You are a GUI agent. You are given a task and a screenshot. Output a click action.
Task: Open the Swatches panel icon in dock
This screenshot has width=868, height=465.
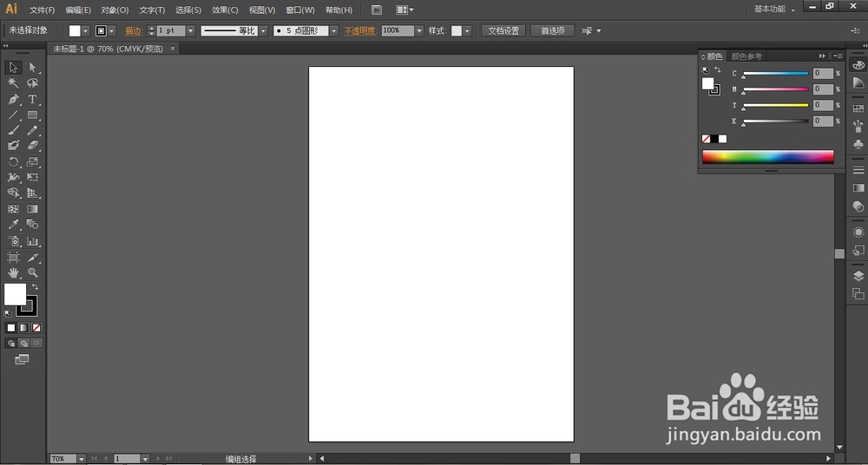858,109
